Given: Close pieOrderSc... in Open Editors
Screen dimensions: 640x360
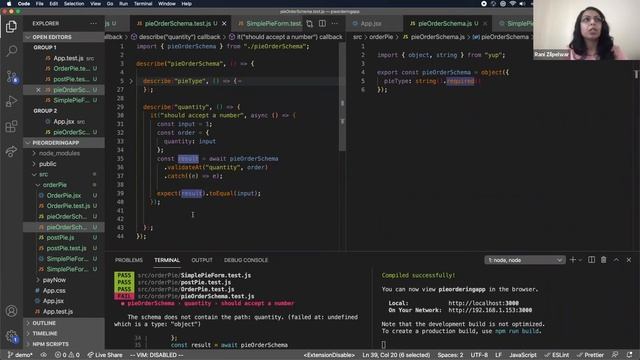Looking at the screenshot, I should [x=38, y=90].
